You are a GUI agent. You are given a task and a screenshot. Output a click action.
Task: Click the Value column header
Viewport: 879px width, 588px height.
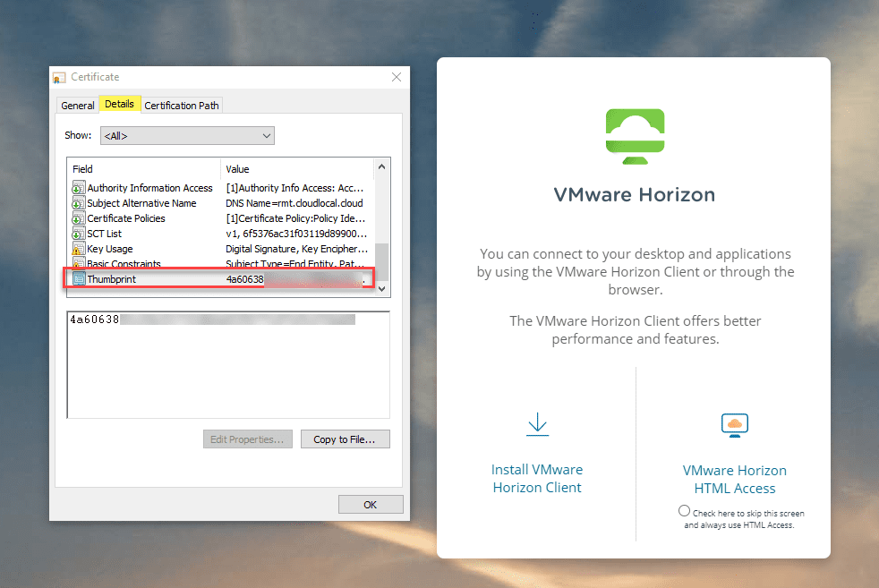pos(297,169)
